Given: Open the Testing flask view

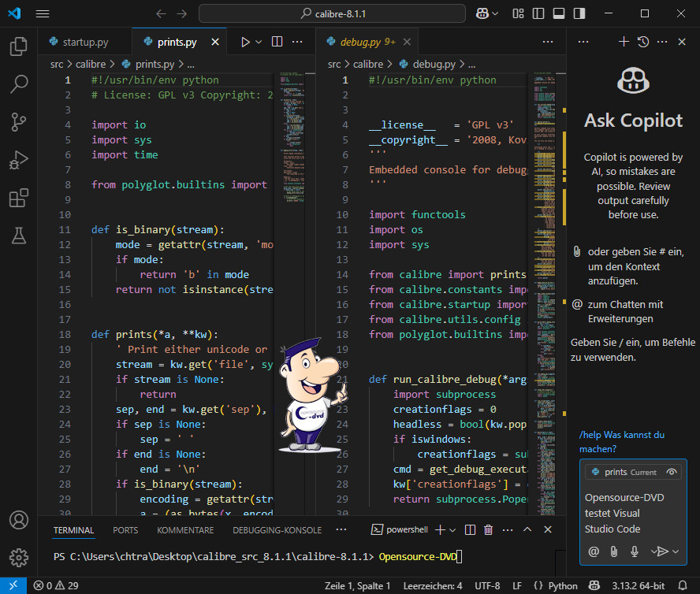Looking at the screenshot, I should 19,235.
